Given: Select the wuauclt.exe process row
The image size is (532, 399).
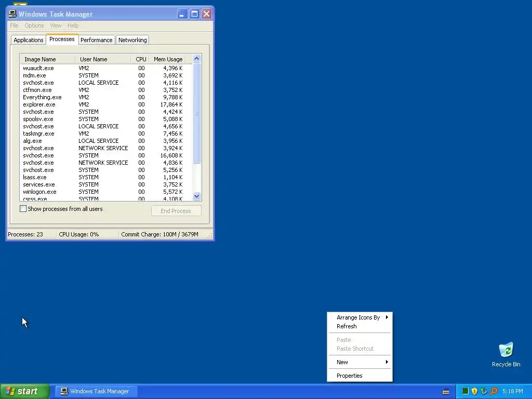Looking at the screenshot, I should [106, 68].
